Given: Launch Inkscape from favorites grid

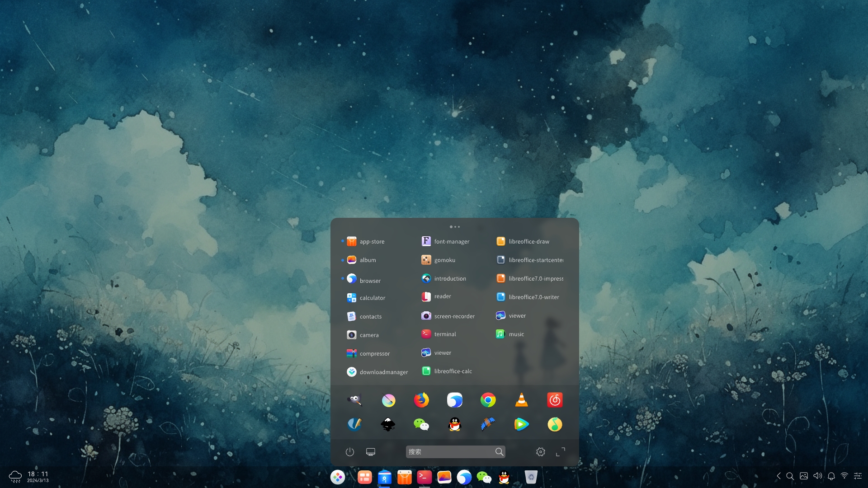Looking at the screenshot, I should pos(388,424).
